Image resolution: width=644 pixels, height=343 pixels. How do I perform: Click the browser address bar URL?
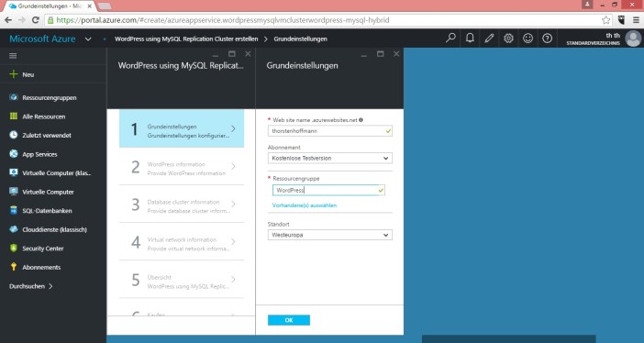pos(223,20)
